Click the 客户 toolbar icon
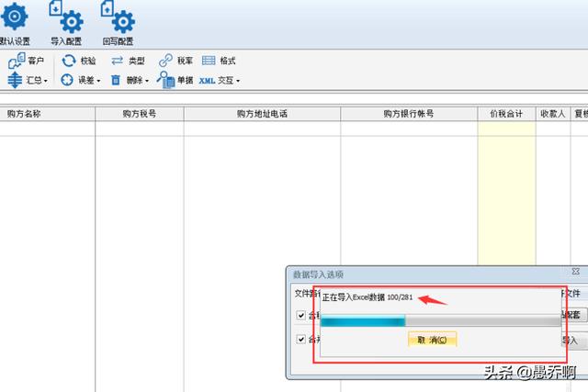This screenshot has width=588, height=392. click(x=17, y=61)
